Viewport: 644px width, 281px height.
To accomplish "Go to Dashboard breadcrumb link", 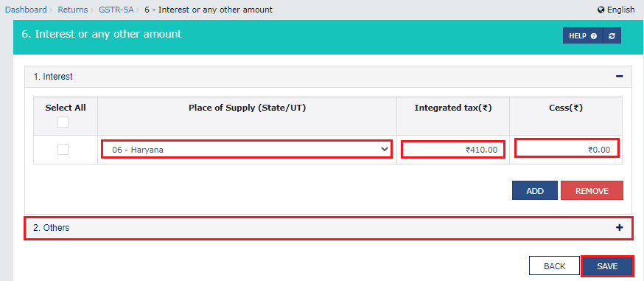I will (26, 10).
